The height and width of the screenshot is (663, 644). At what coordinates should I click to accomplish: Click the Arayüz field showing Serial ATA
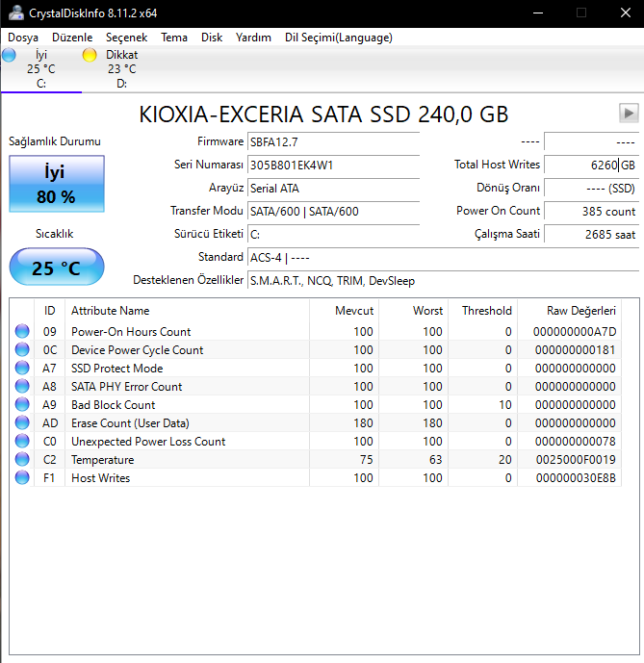point(333,189)
